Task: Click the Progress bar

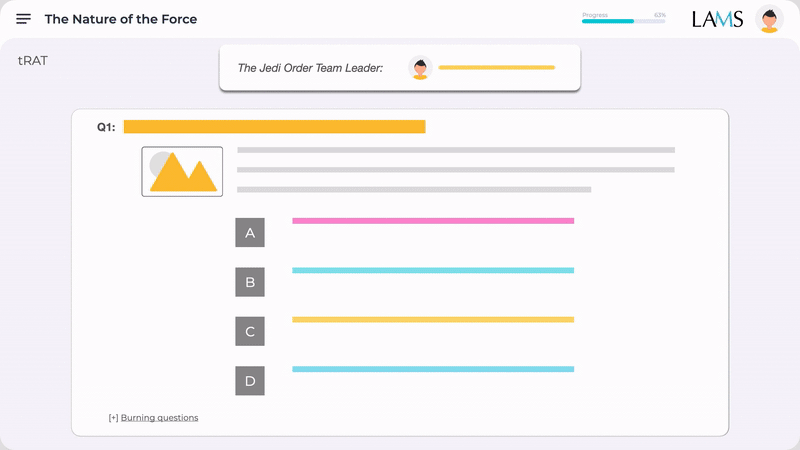Action: click(x=623, y=21)
